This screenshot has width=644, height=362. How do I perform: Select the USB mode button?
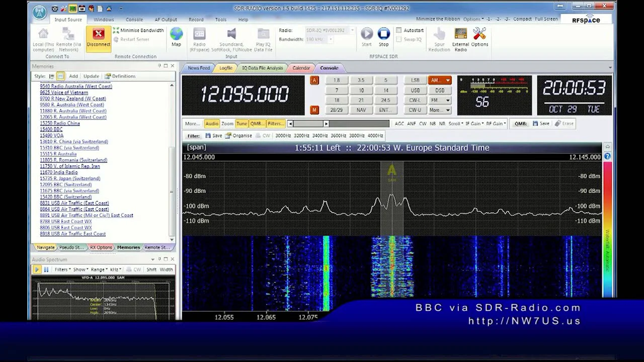click(x=415, y=90)
